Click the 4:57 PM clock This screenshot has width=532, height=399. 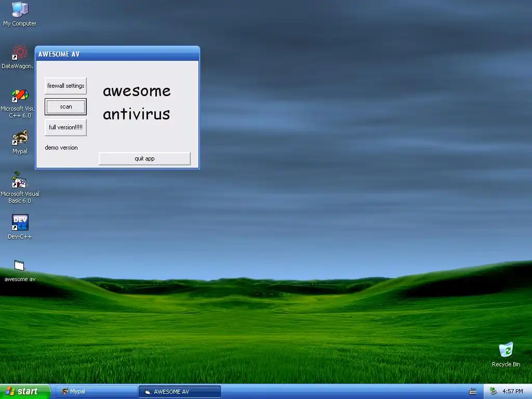[x=513, y=392]
